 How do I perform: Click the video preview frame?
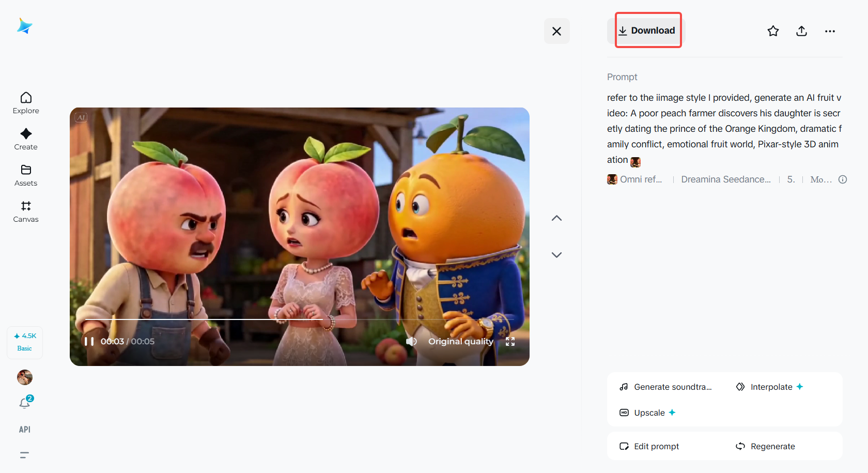(x=300, y=237)
